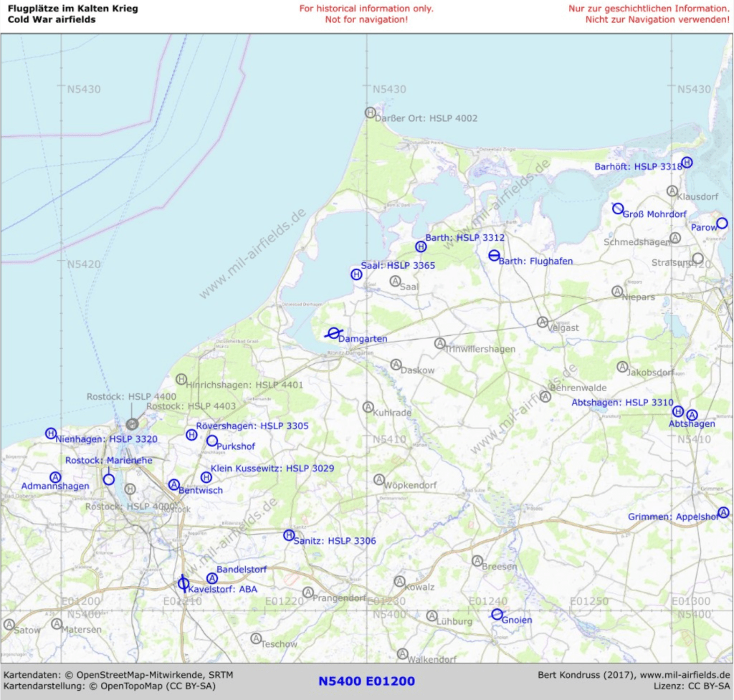Open the Saal: HSLP 3365 label
Screen dimensions: 734x700
pyautogui.click(x=398, y=265)
